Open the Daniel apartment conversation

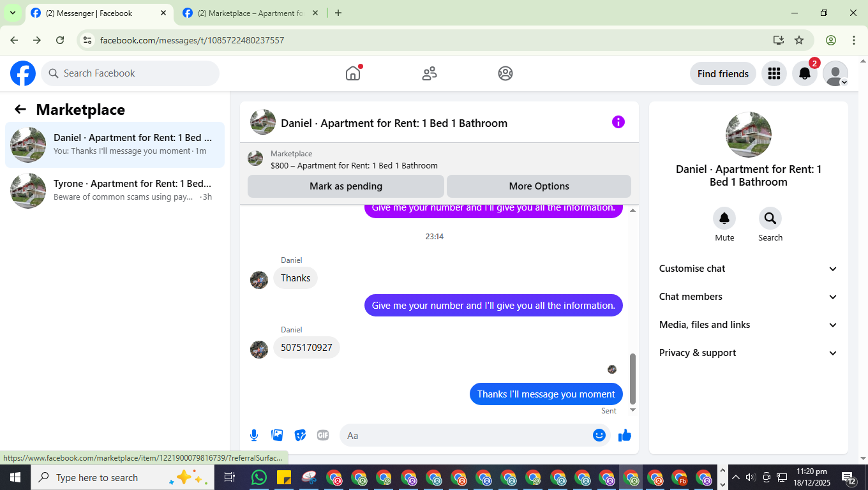[115, 145]
